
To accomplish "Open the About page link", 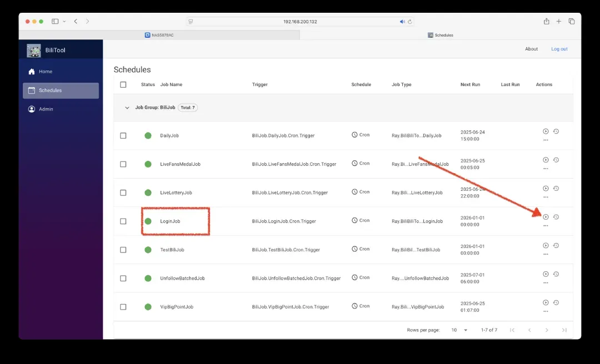I will point(531,49).
